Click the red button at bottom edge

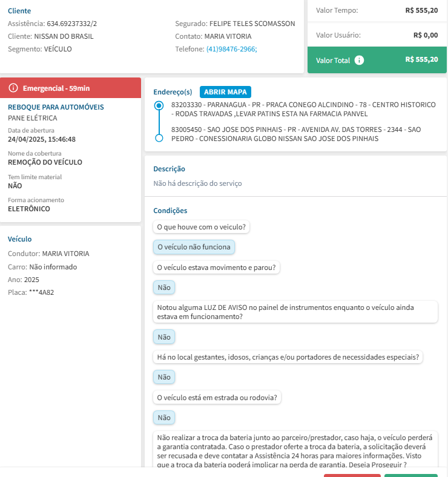pyautogui.click(x=352, y=475)
